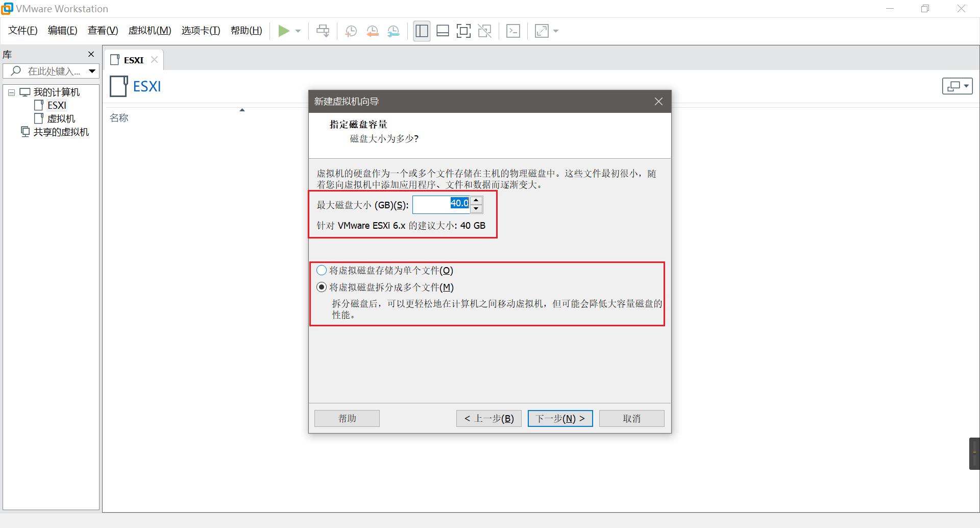Open the 编辑(E) menu
Viewport: 980px width, 528px height.
pyautogui.click(x=63, y=31)
